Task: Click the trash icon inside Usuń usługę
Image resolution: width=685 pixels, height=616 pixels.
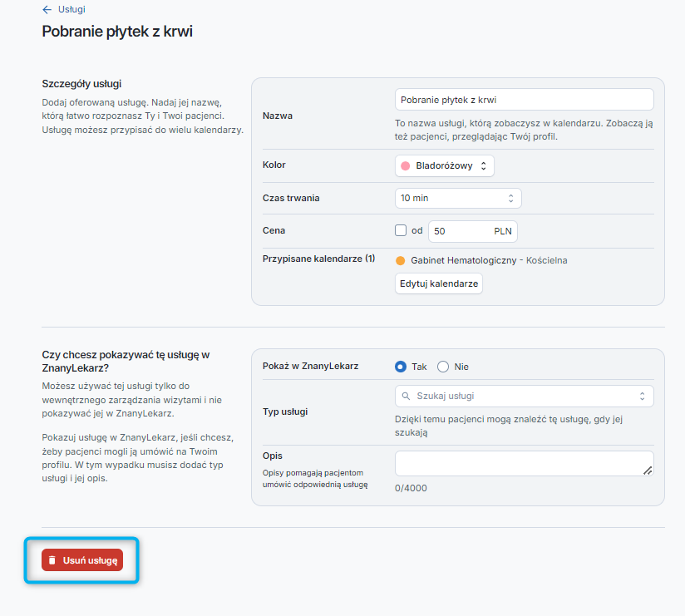Action: [52, 560]
